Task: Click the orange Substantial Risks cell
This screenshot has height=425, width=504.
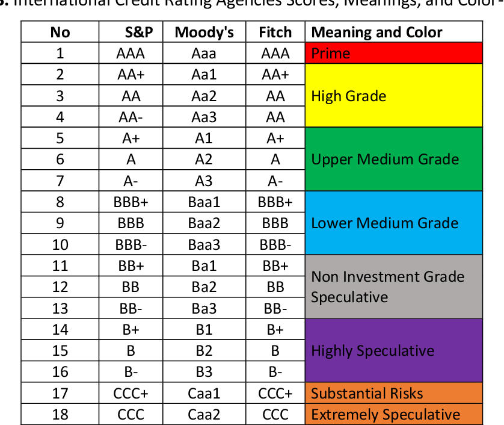Action: 394,393
